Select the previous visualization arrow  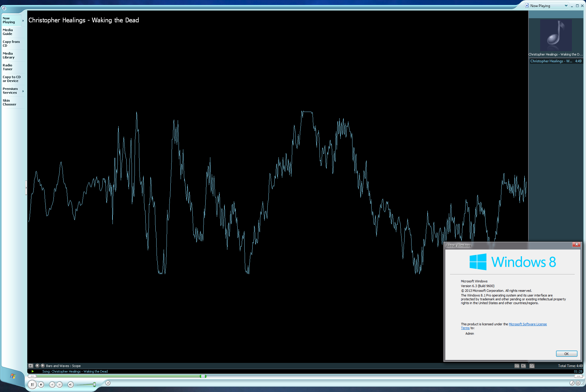[37, 366]
